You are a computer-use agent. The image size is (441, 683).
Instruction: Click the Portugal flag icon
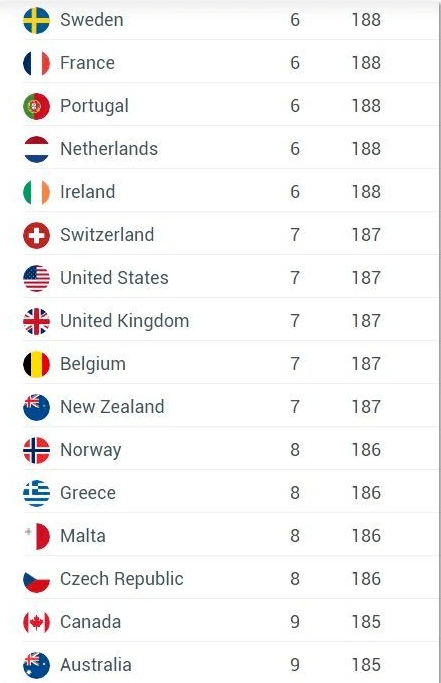pyautogui.click(x=36, y=106)
